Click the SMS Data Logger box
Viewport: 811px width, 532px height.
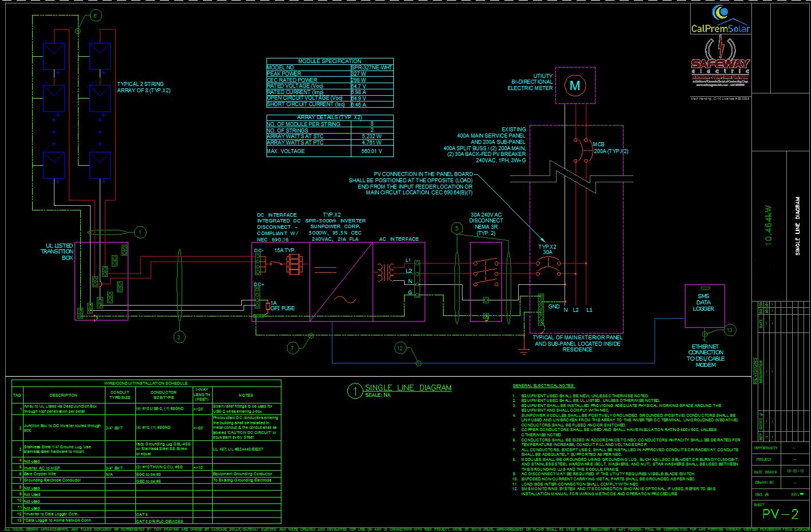click(703, 306)
